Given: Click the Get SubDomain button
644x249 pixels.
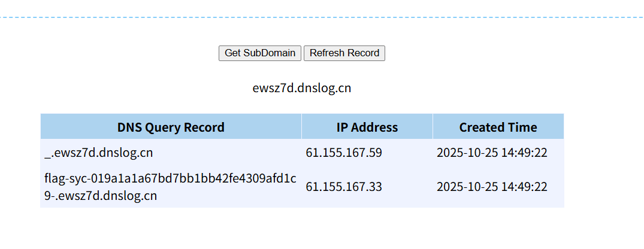Looking at the screenshot, I should (260, 53).
